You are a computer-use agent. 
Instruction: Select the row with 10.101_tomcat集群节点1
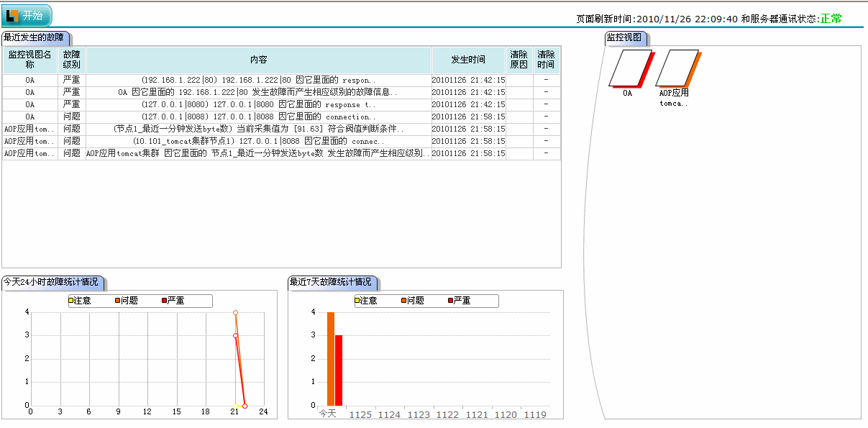pyautogui.click(x=281, y=142)
